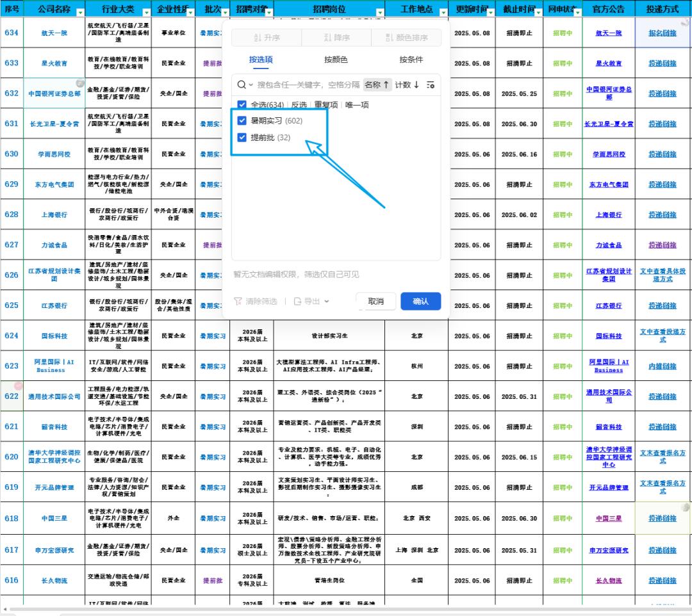Uncheck the 暑期实习 (602) checkbox
This screenshot has width=692, height=616.
click(x=242, y=120)
